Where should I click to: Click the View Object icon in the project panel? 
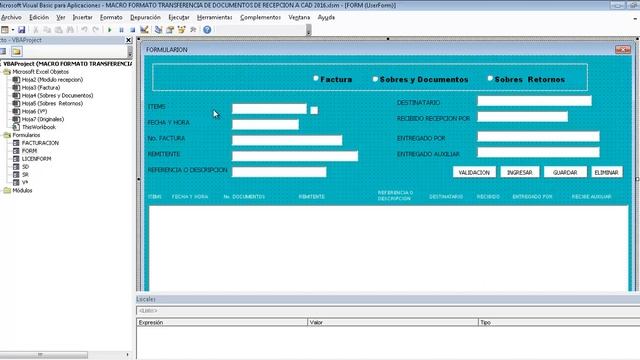coord(3,51)
